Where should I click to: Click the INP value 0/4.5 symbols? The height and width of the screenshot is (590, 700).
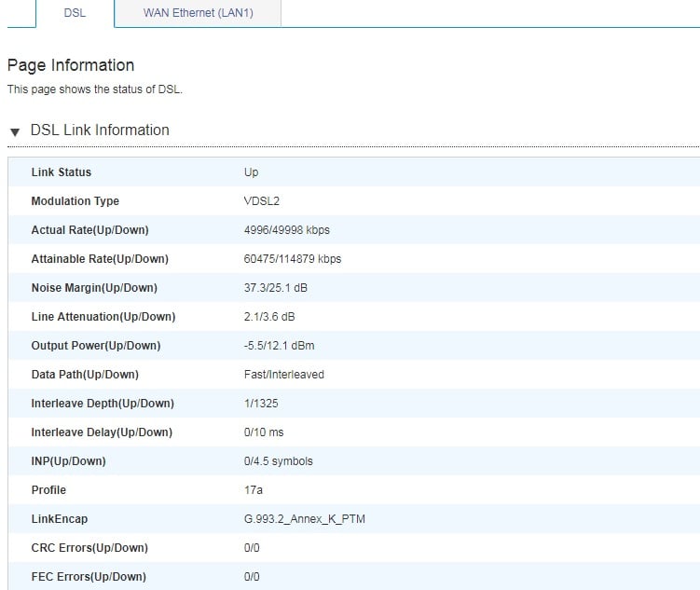click(x=279, y=461)
